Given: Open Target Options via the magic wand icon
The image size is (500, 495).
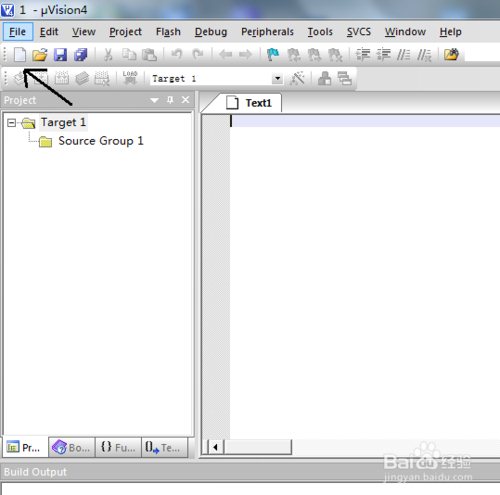Looking at the screenshot, I should [297, 79].
